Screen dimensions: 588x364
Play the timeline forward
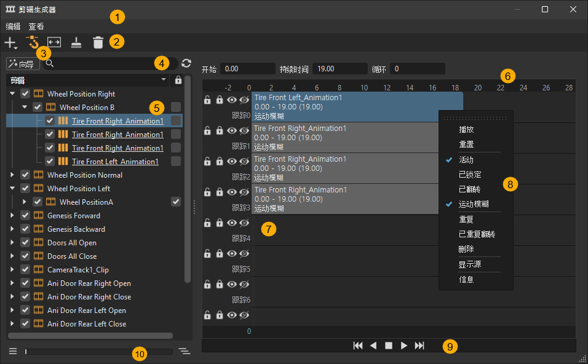tap(404, 346)
